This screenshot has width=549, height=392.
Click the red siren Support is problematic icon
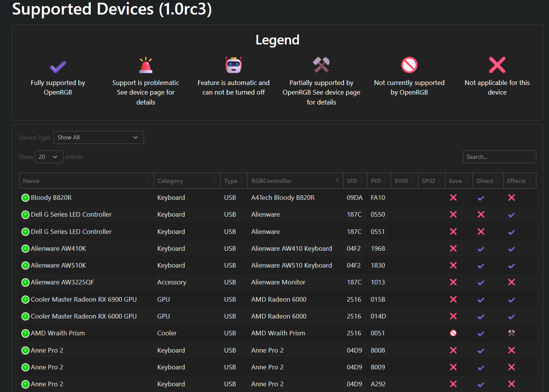click(146, 65)
